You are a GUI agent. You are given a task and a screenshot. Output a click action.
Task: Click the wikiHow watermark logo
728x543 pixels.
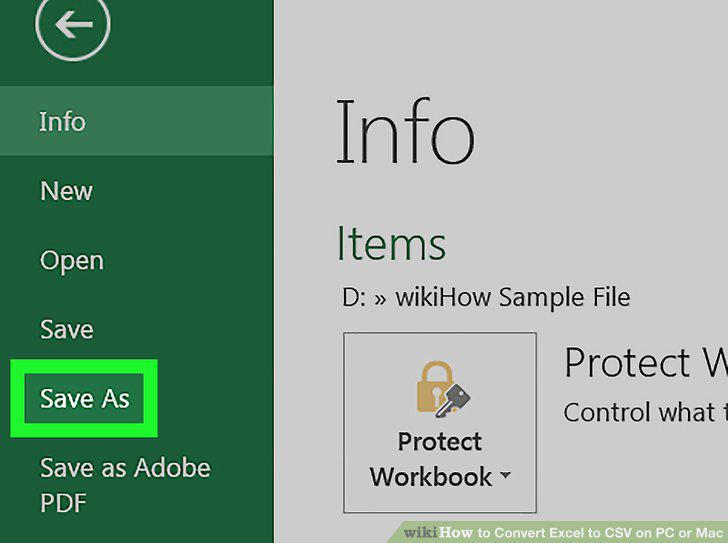(438, 532)
